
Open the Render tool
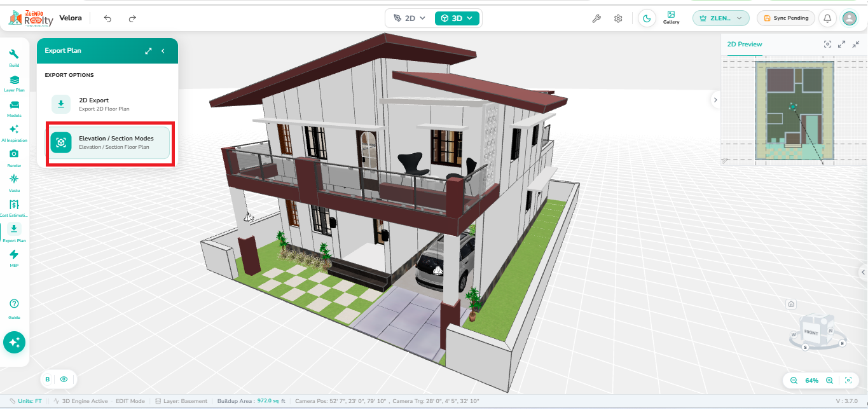[x=14, y=158]
